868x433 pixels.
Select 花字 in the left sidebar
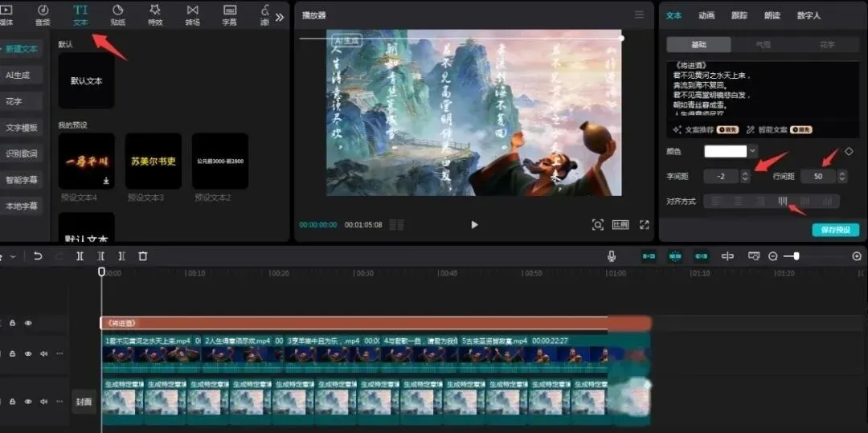tap(20, 101)
